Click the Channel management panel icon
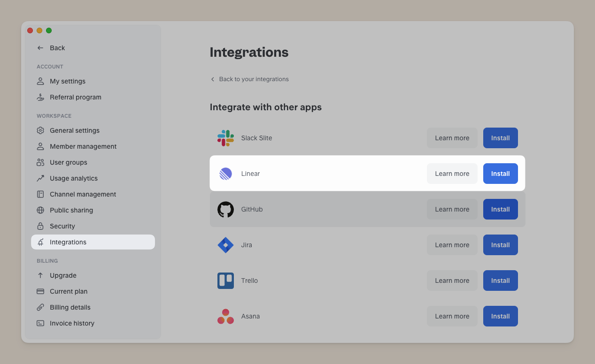Image resolution: width=595 pixels, height=364 pixels. (x=40, y=194)
